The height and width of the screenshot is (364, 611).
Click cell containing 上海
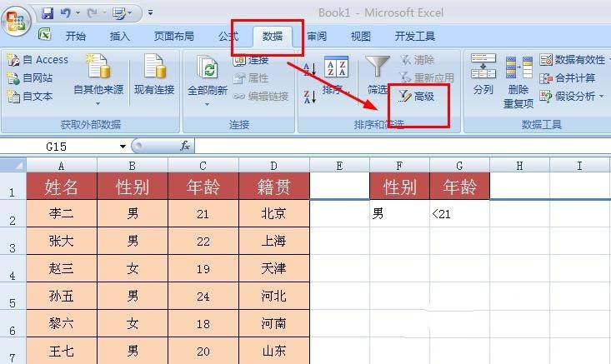[x=274, y=241]
